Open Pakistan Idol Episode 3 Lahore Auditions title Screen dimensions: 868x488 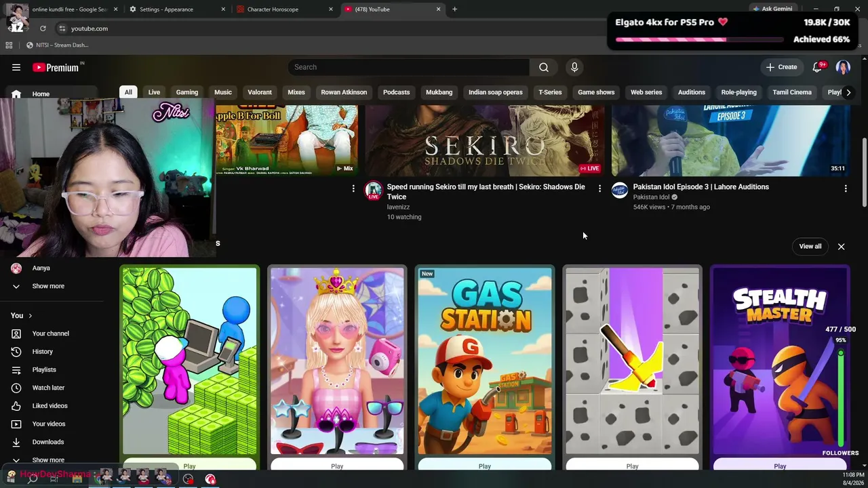pyautogui.click(x=701, y=187)
